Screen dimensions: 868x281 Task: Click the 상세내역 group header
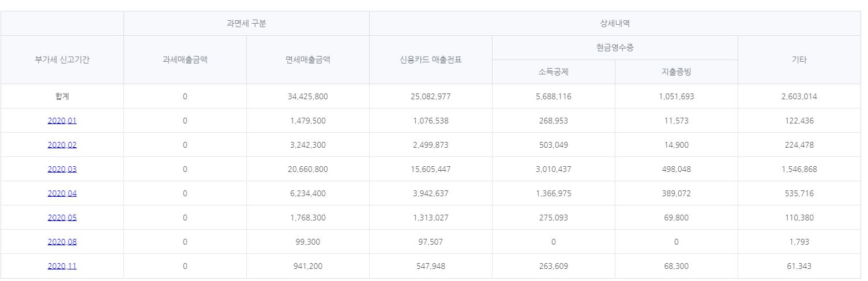tap(615, 24)
